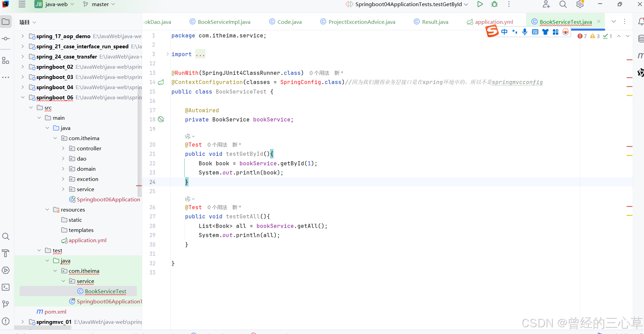The height and width of the screenshot is (334, 644).
Task: Switch to ProjectExcetionAdvice.java tab
Action: pos(358,22)
